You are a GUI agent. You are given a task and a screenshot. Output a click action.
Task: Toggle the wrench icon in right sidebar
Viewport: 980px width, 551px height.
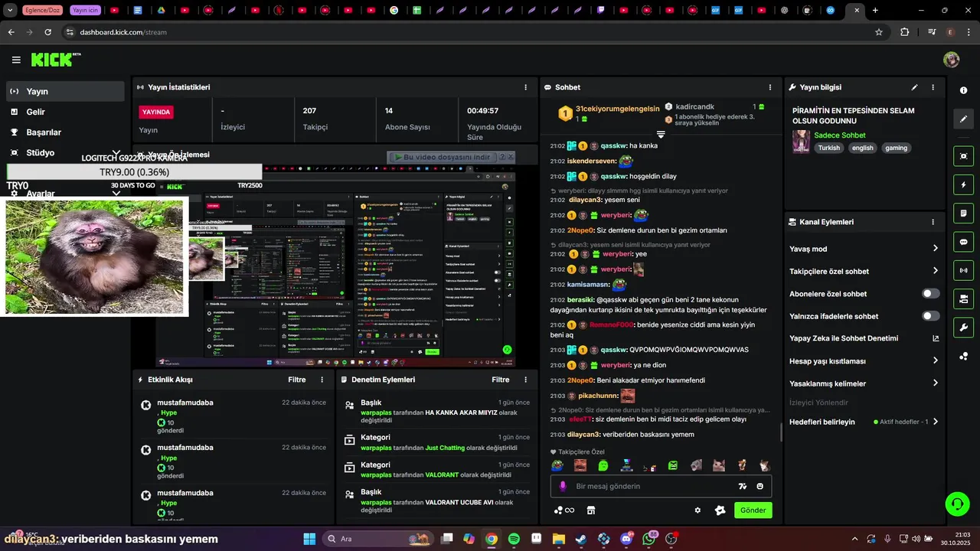(x=963, y=328)
